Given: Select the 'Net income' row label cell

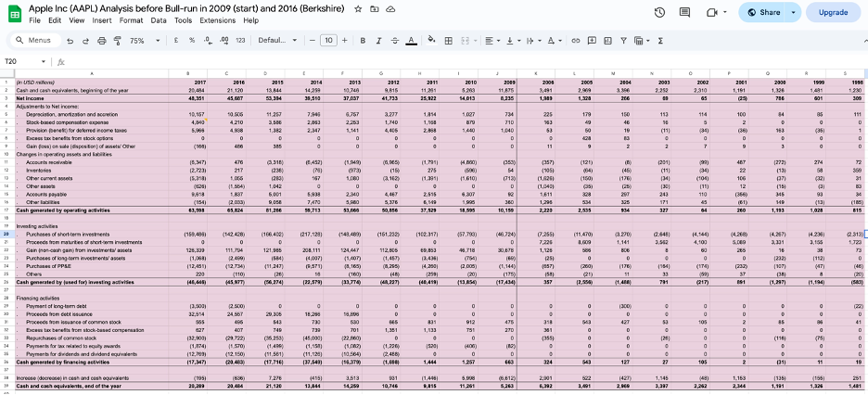Looking at the screenshot, I should [91, 98].
